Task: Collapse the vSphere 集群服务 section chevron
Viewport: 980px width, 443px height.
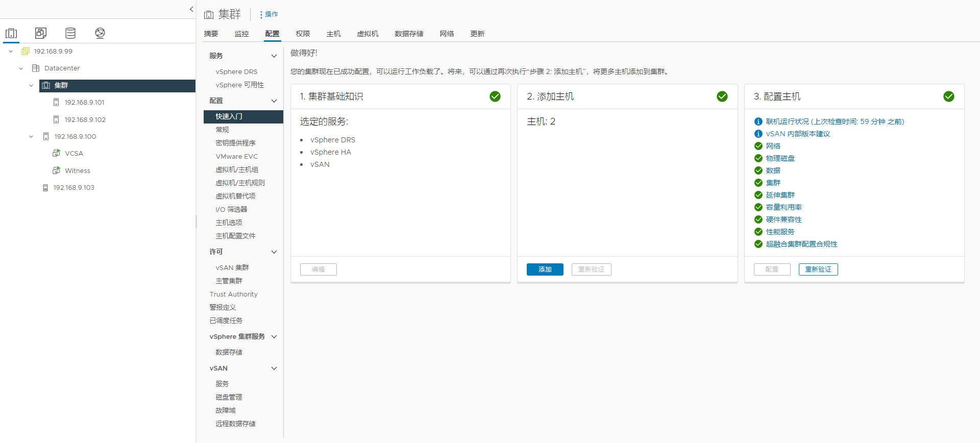Action: pyautogui.click(x=274, y=337)
